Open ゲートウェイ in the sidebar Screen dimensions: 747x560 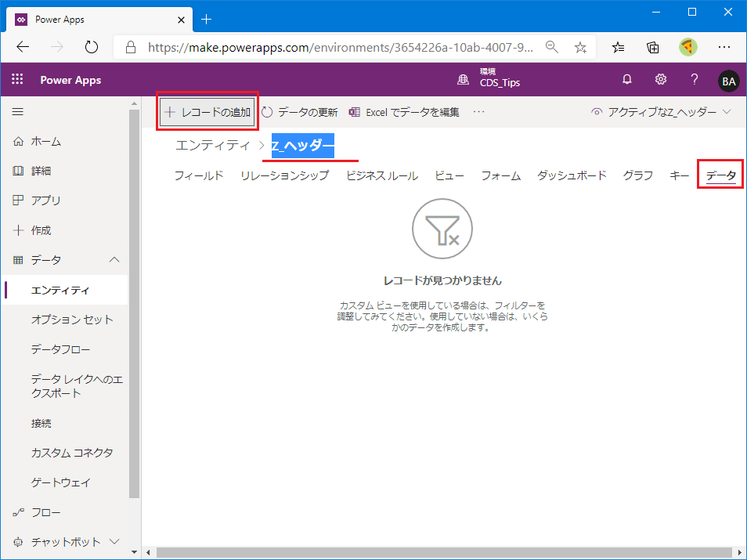click(x=60, y=482)
